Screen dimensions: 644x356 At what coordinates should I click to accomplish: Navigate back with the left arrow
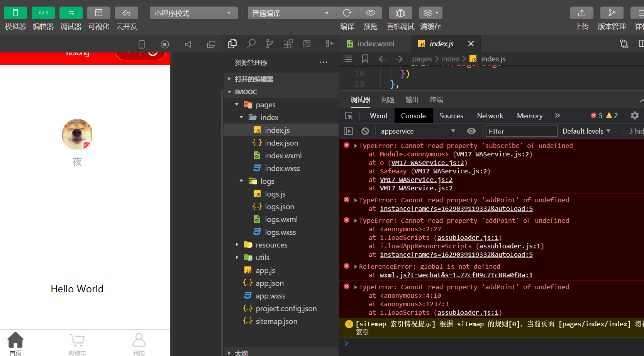[x=383, y=59]
